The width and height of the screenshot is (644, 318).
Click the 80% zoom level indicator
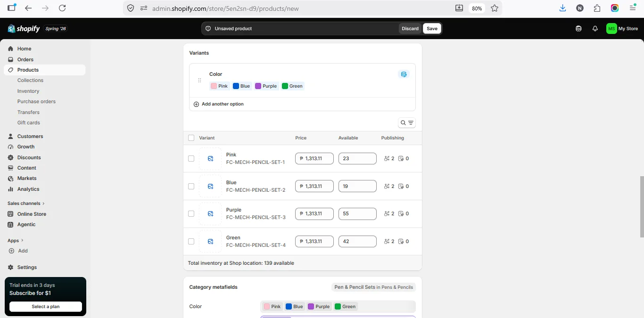pyautogui.click(x=477, y=8)
